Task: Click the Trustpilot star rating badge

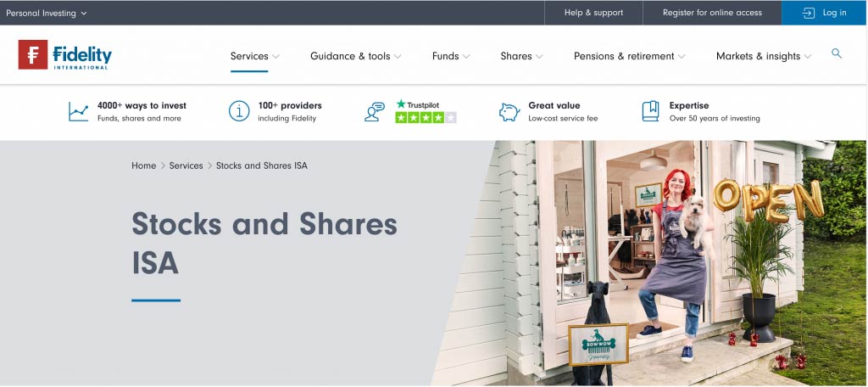Action: pos(426,111)
